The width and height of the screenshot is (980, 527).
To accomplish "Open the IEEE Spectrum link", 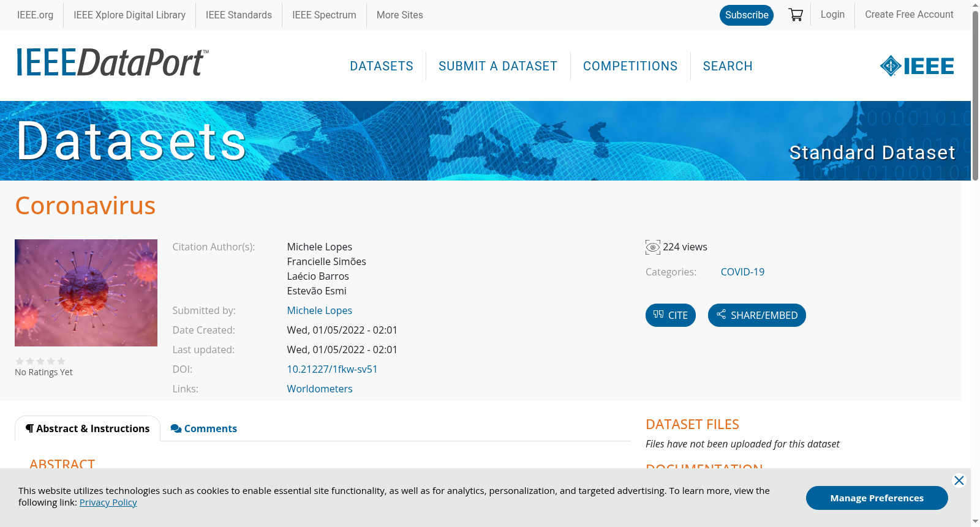I will coord(324,15).
